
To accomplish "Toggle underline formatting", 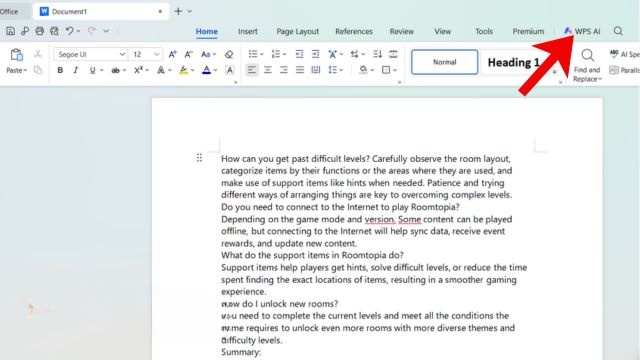I will click(92, 70).
